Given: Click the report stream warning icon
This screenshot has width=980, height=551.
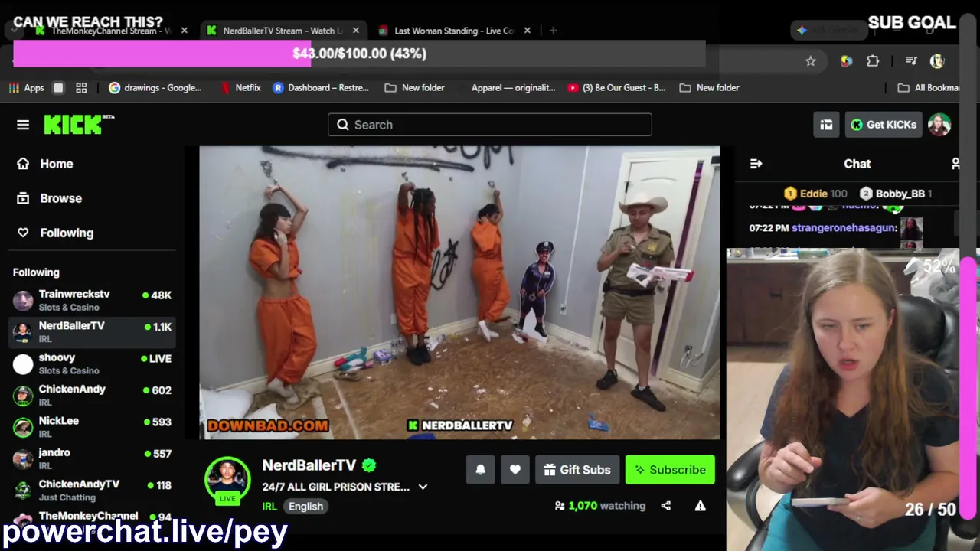Looking at the screenshot, I should point(700,506).
